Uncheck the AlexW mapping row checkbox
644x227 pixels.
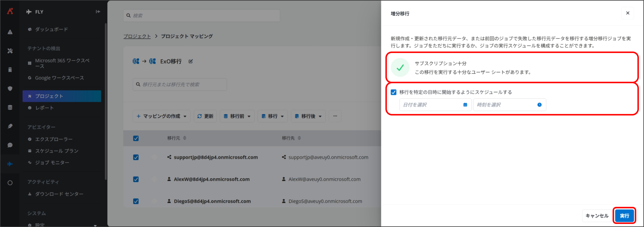pos(136,179)
